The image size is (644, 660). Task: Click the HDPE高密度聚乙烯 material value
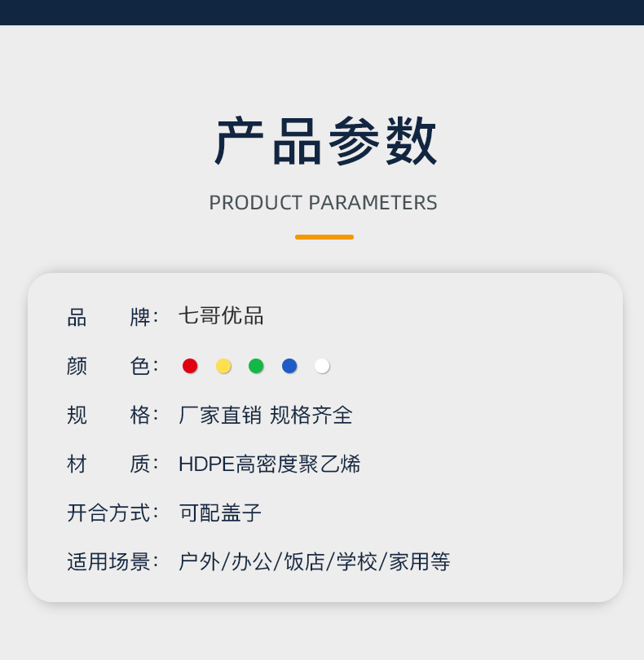click(269, 464)
